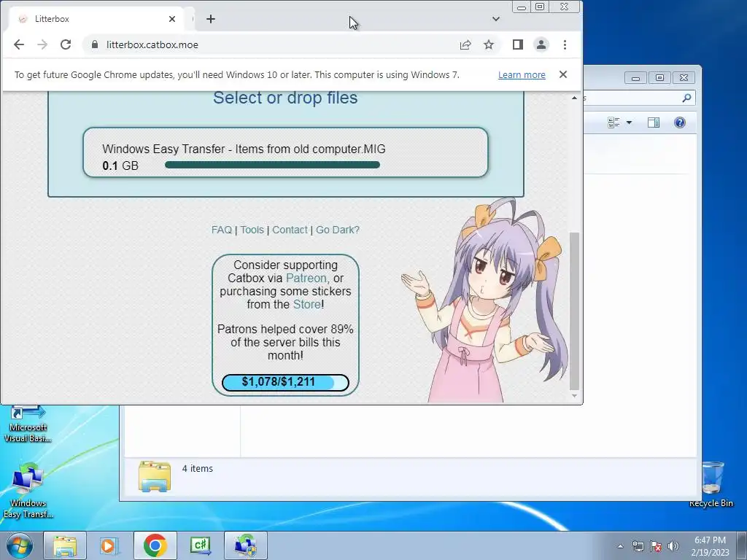
Task: Open Windows Easy Transfer taskbar button
Action: (246, 545)
